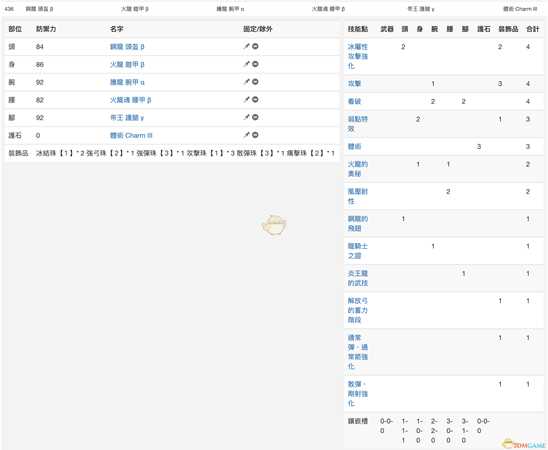548x450 pixels.
Task: Select the total 4 in 攻擊 row
Action: (528, 84)
